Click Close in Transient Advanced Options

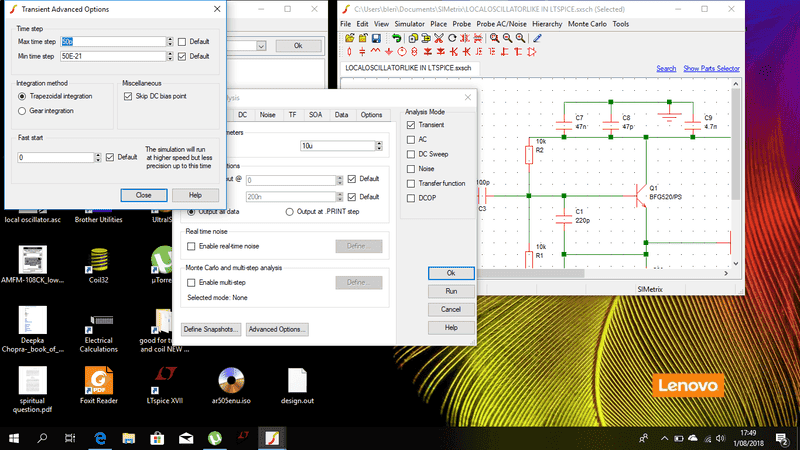[144, 195]
